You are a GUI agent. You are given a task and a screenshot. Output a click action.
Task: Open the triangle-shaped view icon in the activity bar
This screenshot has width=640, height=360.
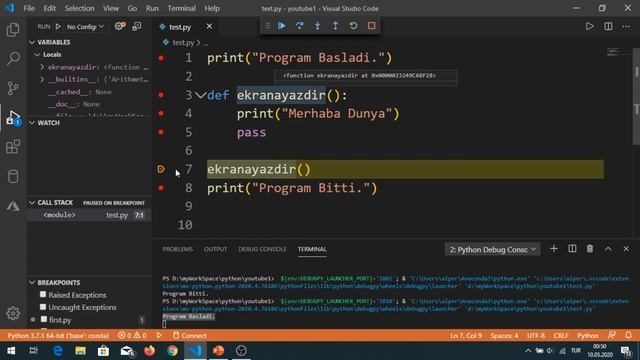tap(13, 206)
